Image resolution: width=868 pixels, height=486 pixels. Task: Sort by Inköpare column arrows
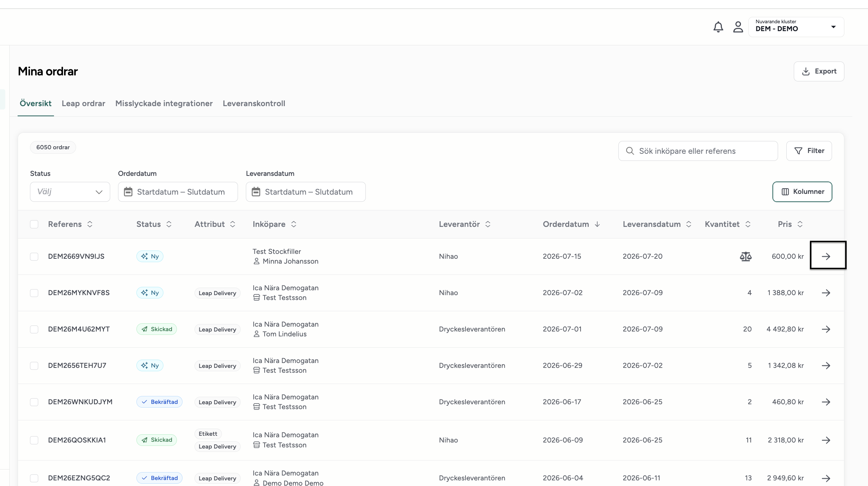point(294,224)
